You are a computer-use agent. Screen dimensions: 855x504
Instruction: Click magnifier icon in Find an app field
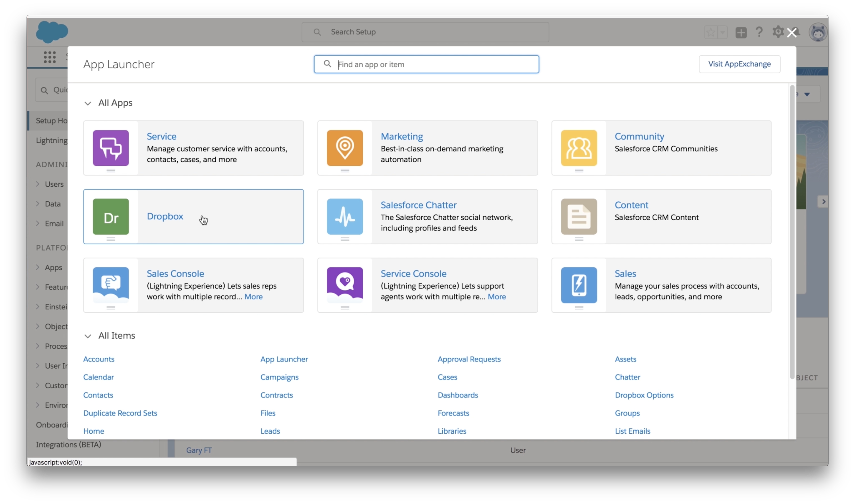click(327, 64)
